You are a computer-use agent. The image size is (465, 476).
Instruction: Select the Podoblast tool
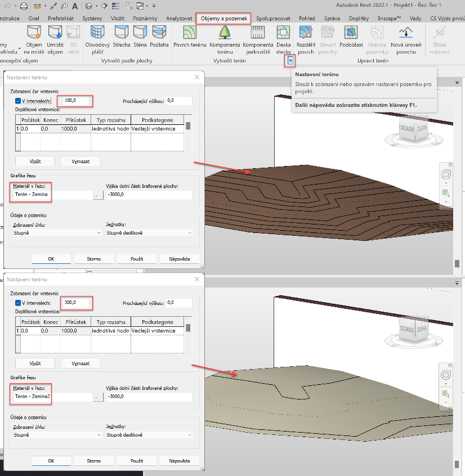351,37
